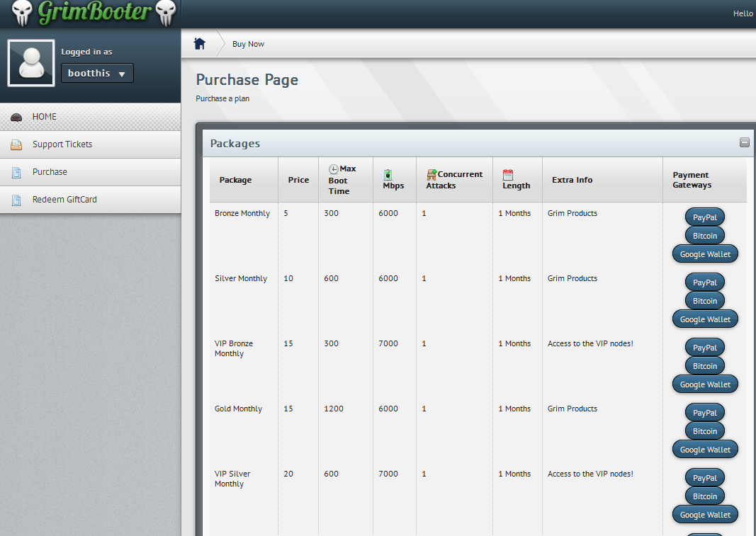Screen dimensions: 756x536
Task: Select the Silver Monthly package name
Action: [x=241, y=278]
